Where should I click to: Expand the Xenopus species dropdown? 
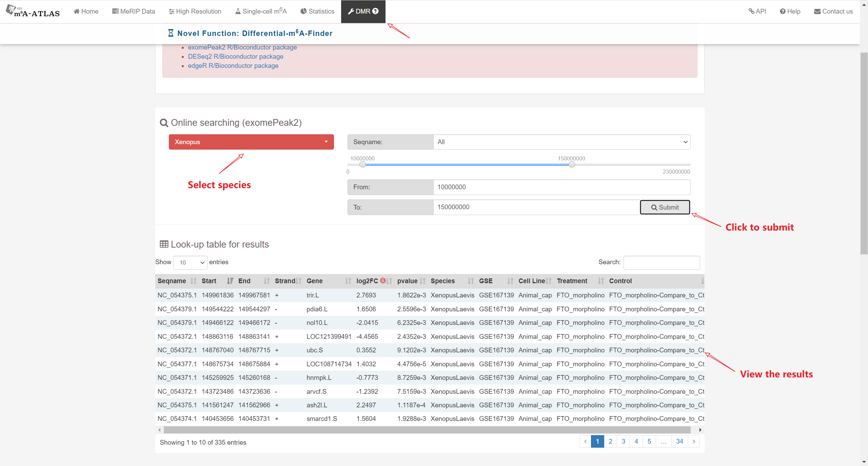tap(251, 142)
